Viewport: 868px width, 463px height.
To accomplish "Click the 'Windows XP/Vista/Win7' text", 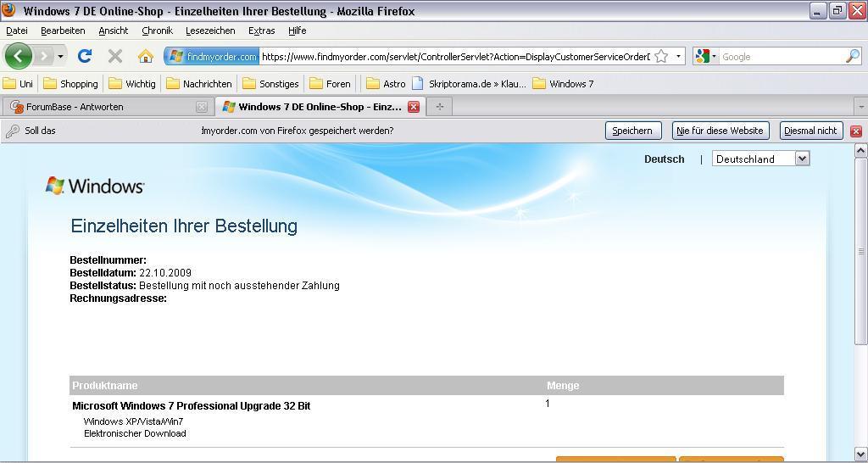I will coord(133,421).
